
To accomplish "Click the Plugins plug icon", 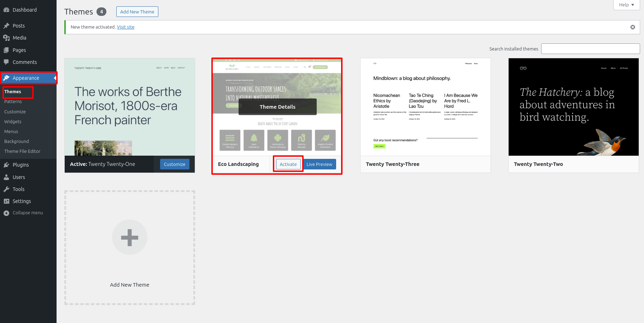I will coord(6,165).
